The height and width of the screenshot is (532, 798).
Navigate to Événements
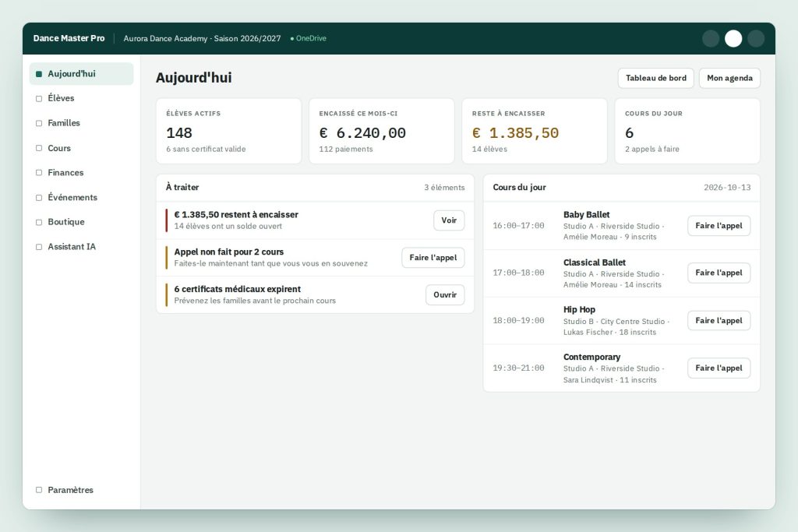coord(81,197)
